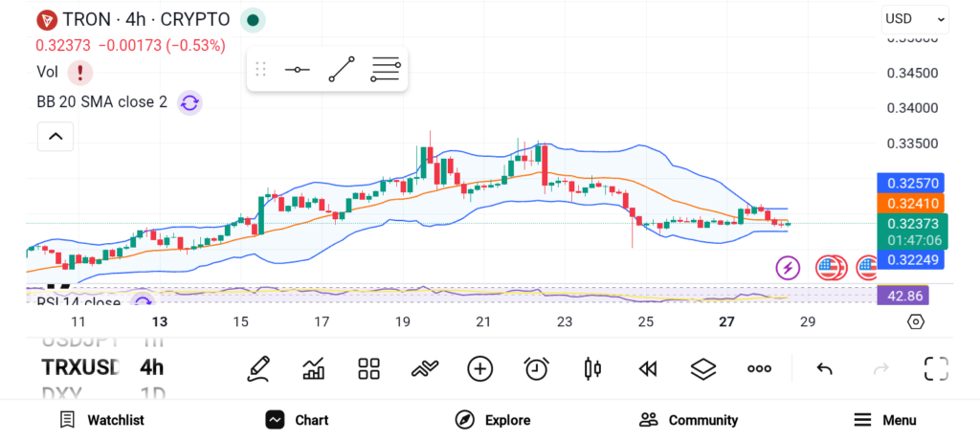Image resolution: width=980 pixels, height=441 pixels.
Task: Open the Community tab
Action: [688, 420]
